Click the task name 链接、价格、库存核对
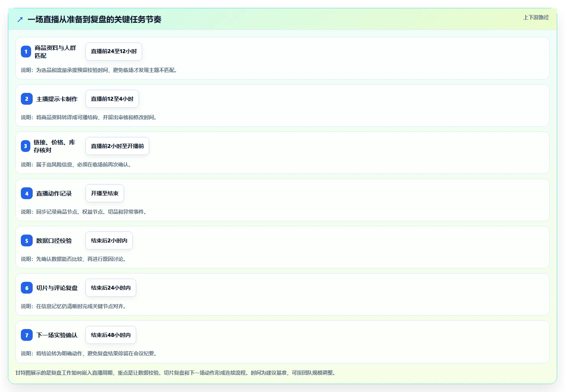This screenshot has width=565, height=392. click(x=54, y=146)
